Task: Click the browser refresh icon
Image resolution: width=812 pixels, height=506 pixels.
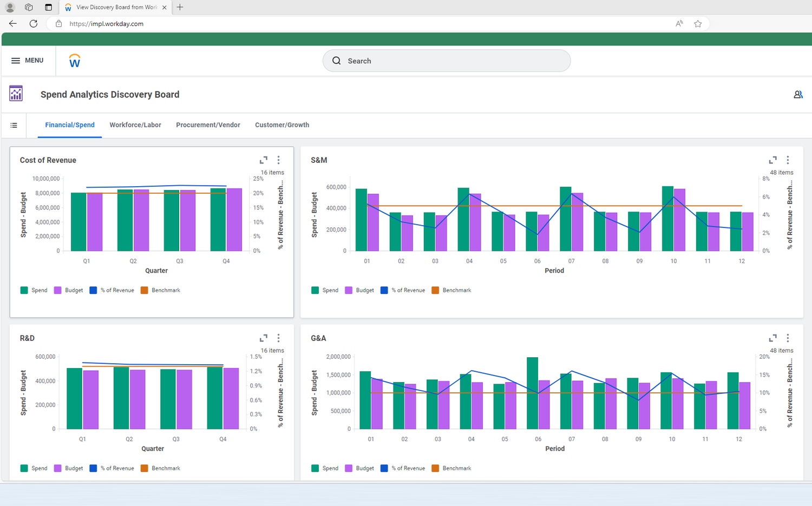Action: [33, 23]
